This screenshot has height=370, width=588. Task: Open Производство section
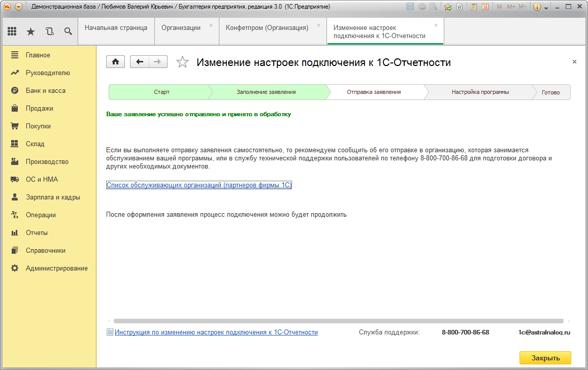coord(49,161)
